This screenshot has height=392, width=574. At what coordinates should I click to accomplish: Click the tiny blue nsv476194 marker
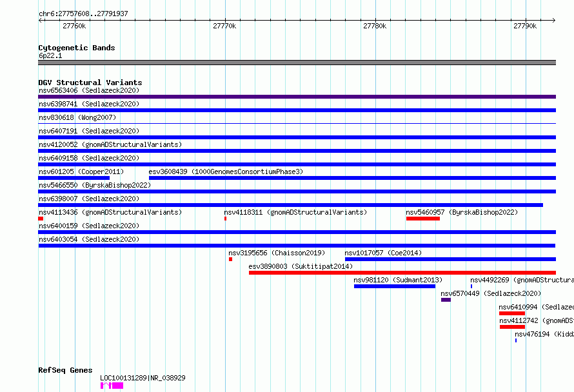click(x=516, y=340)
